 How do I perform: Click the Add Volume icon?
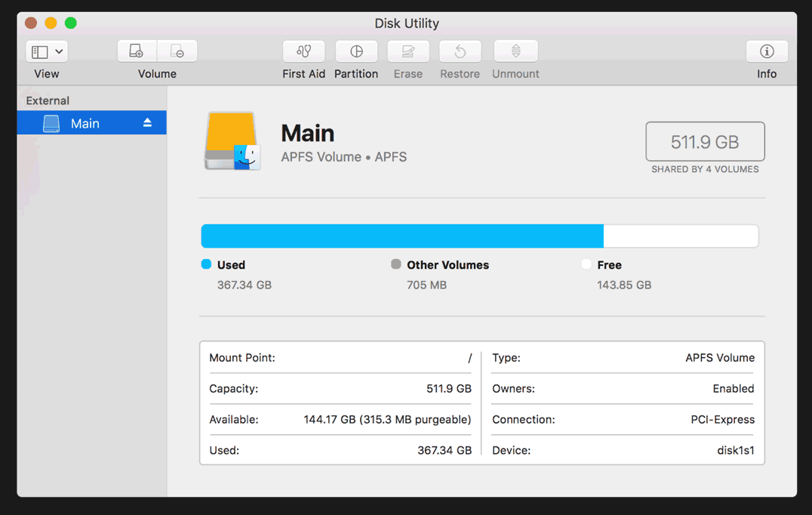pos(137,51)
